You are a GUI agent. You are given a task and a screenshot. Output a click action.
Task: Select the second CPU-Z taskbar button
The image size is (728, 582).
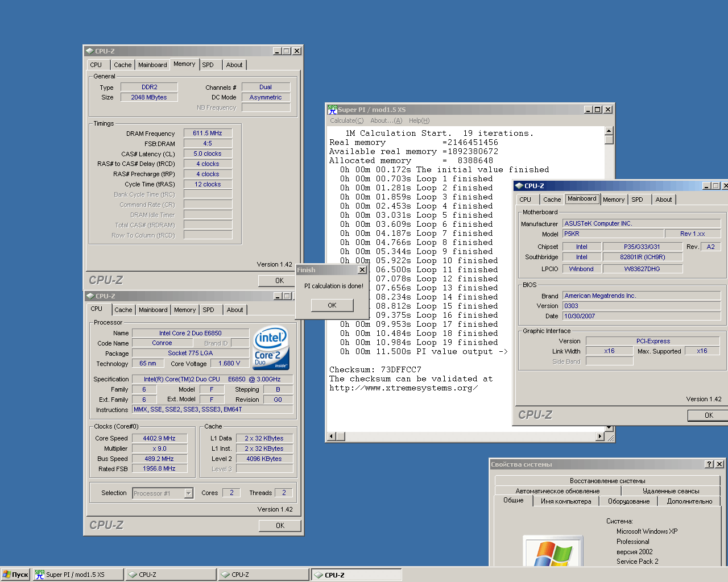coord(263,575)
